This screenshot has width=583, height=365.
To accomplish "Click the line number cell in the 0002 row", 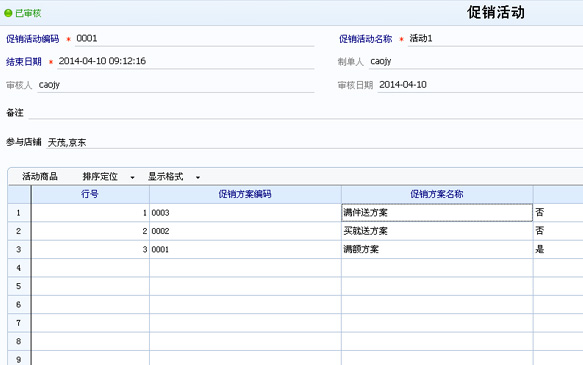I will (x=90, y=231).
